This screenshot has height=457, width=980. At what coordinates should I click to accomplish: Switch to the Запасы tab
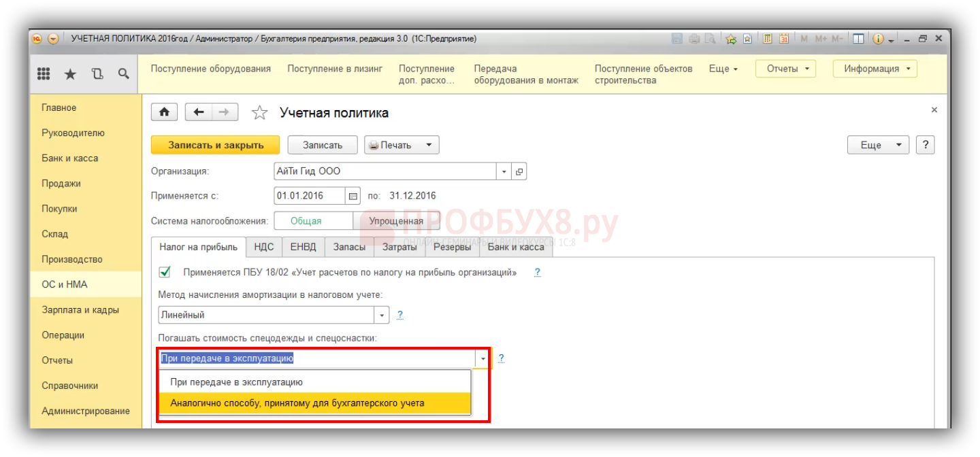point(349,247)
